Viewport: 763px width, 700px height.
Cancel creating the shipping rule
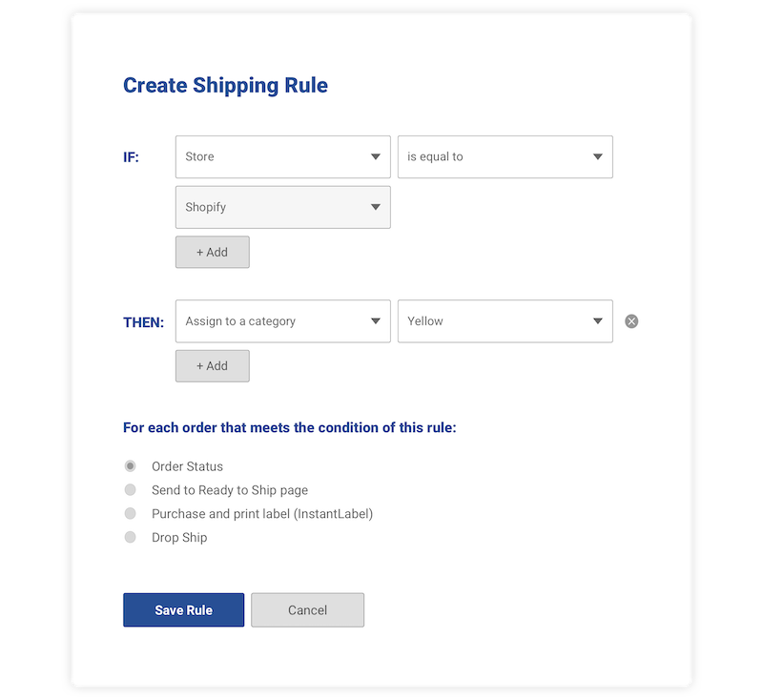[307, 610]
